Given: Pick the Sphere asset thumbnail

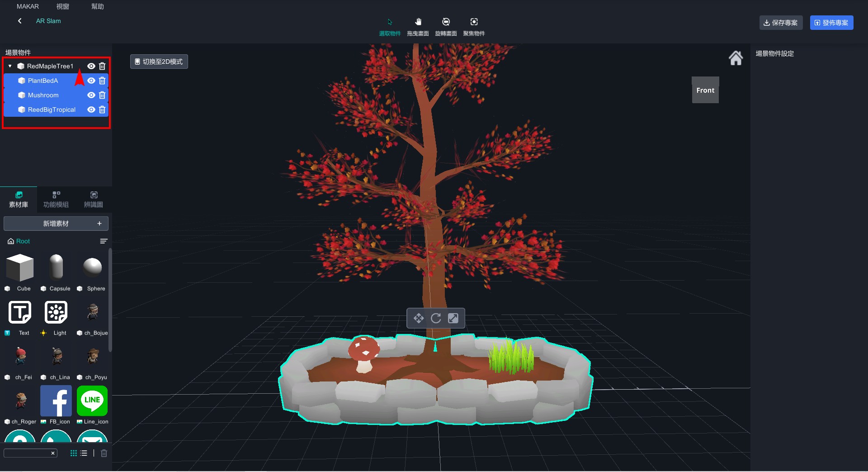Looking at the screenshot, I should (92, 267).
